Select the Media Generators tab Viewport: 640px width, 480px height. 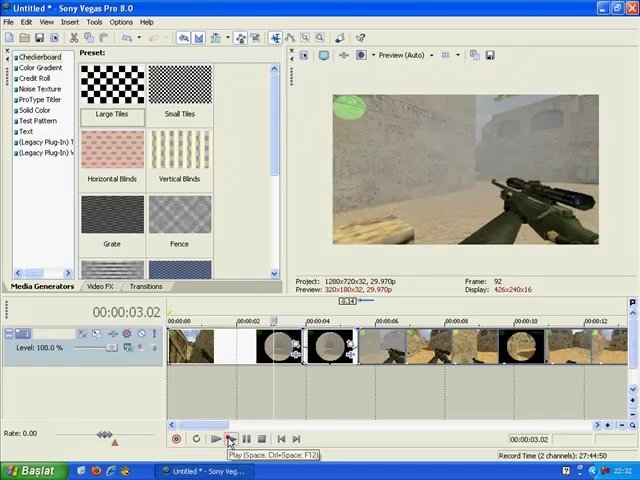[42, 287]
